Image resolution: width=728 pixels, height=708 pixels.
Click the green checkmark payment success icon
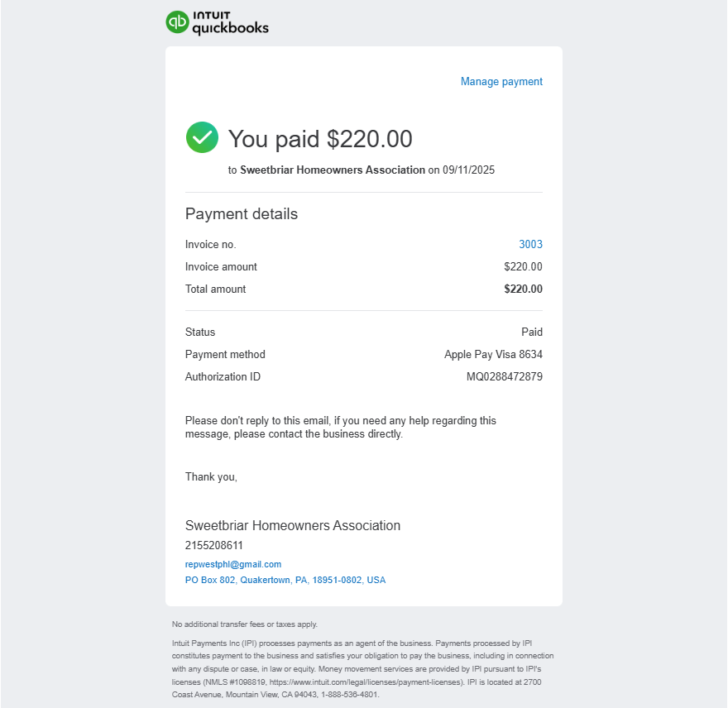click(x=202, y=137)
